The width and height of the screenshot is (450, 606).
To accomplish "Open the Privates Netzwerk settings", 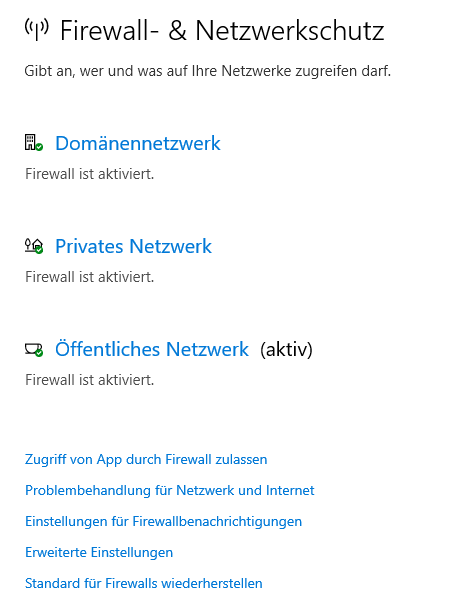I will click(x=133, y=246).
